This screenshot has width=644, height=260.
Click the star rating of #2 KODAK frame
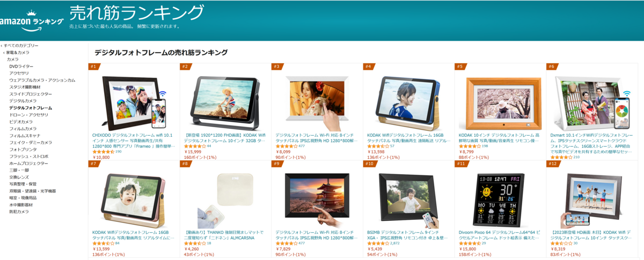point(195,146)
